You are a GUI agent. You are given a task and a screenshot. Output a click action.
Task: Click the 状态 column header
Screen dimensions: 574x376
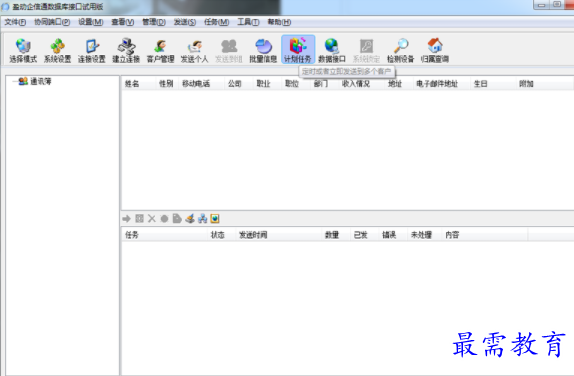[222, 235]
